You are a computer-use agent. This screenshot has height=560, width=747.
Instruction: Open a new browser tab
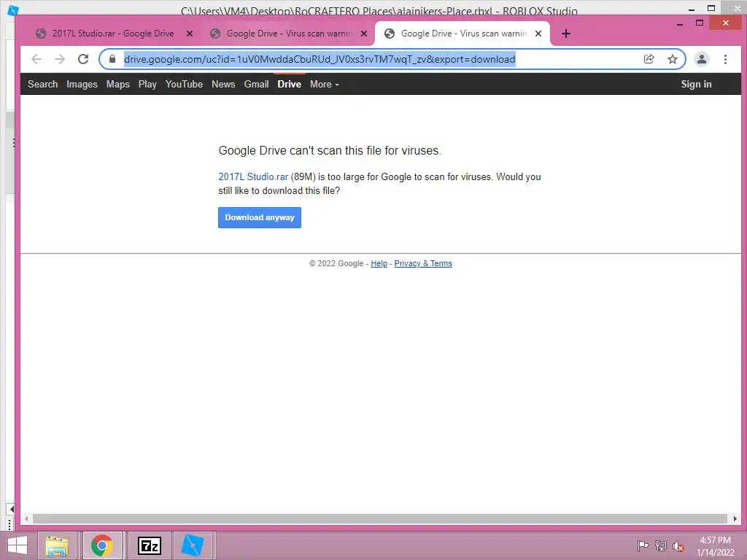click(x=566, y=34)
